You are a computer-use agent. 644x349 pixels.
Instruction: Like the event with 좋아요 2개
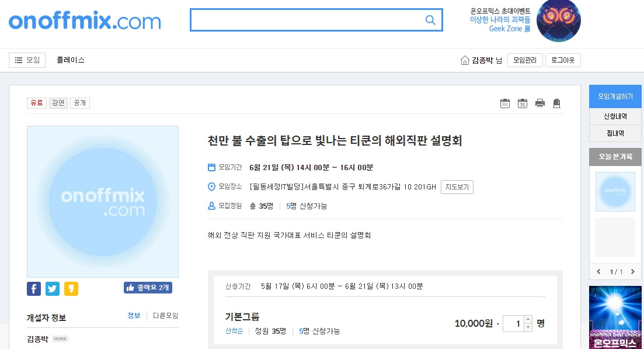148,288
